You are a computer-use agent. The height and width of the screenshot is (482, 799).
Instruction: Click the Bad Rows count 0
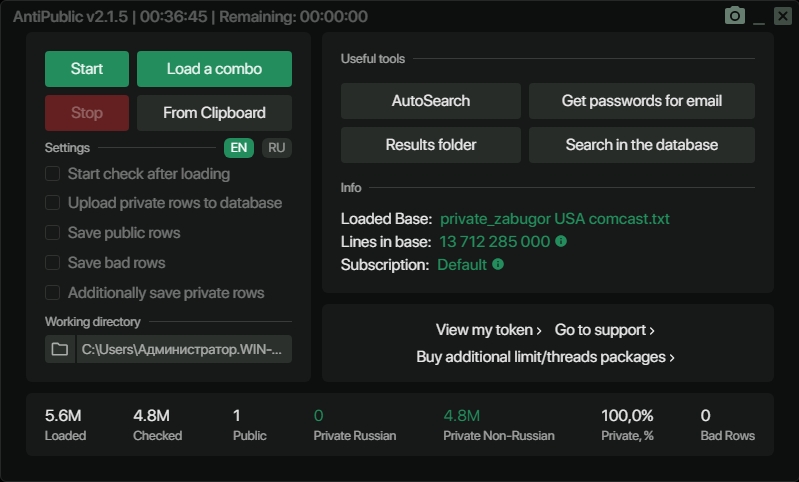[705, 416]
